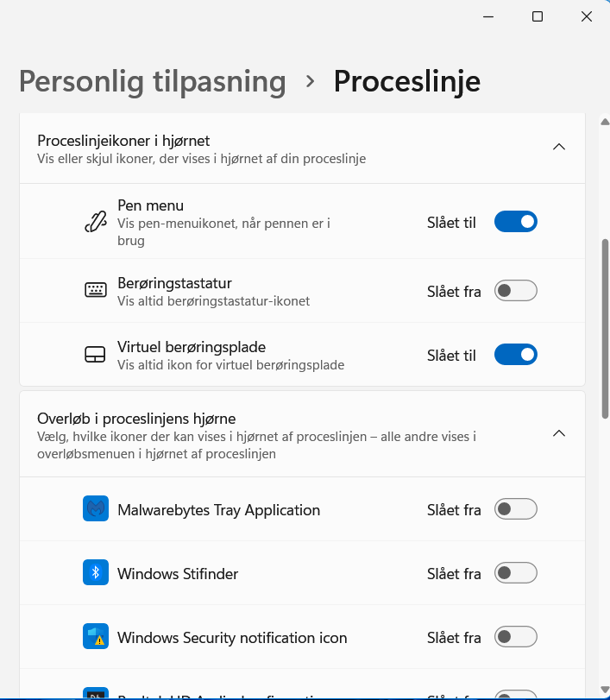Turn off Virtuel berøringsplade
The height and width of the screenshot is (700, 610).
(x=515, y=354)
